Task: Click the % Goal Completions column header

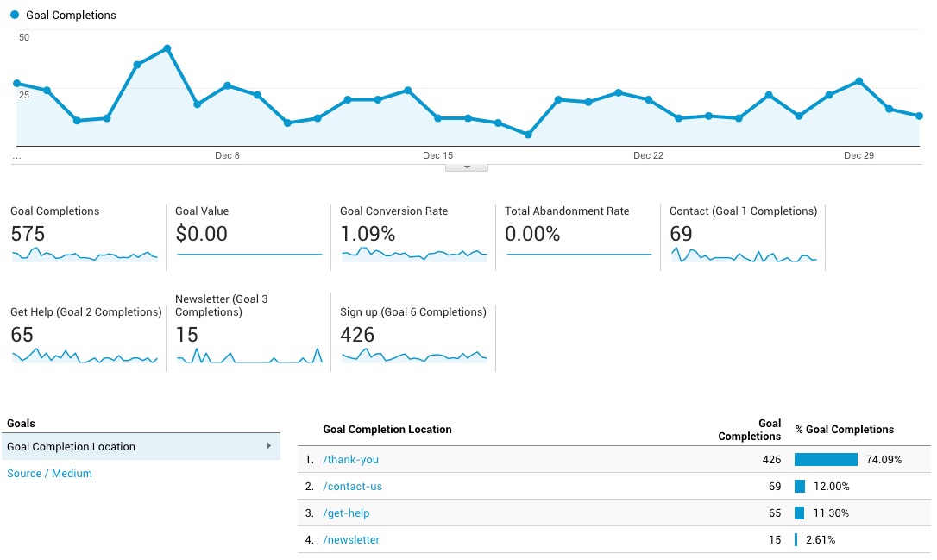Action: (845, 429)
